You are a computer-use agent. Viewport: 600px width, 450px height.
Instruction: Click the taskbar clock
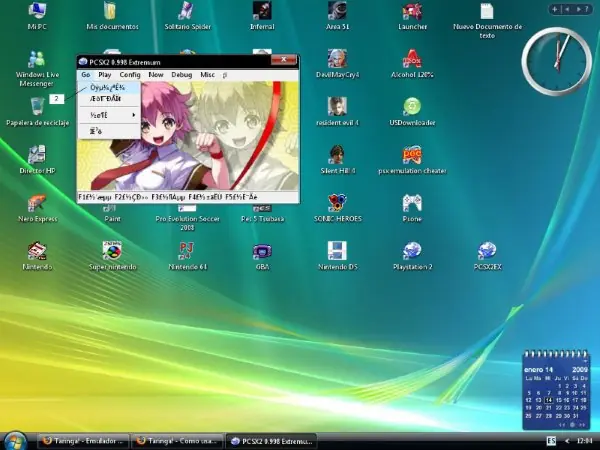(x=585, y=441)
